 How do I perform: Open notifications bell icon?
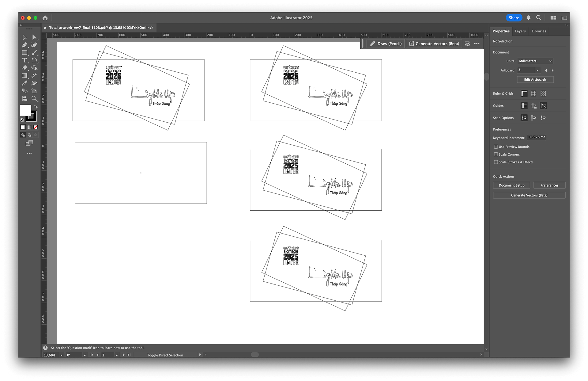[x=528, y=18]
